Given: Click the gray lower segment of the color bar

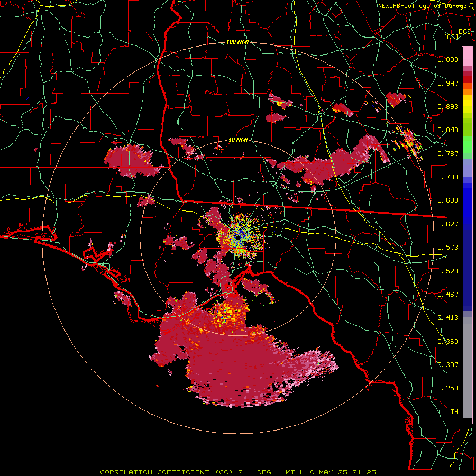Looking at the screenshot, I should pyautogui.click(x=467, y=368).
